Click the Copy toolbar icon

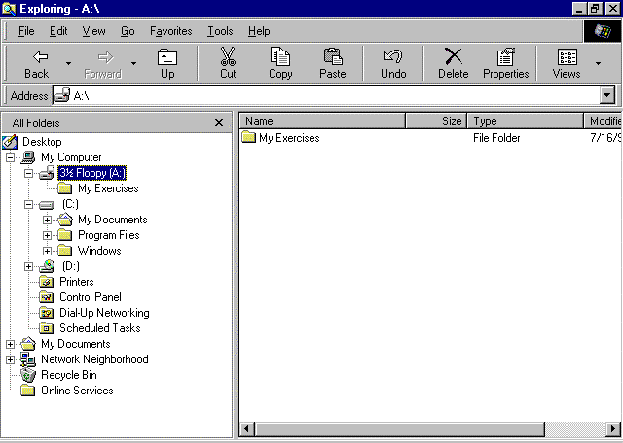[x=281, y=63]
